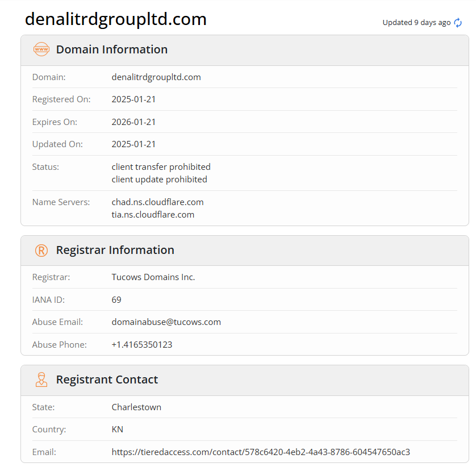The width and height of the screenshot is (476, 467).
Task: Click the www globe Domain Information icon
Action: pyautogui.click(x=41, y=49)
